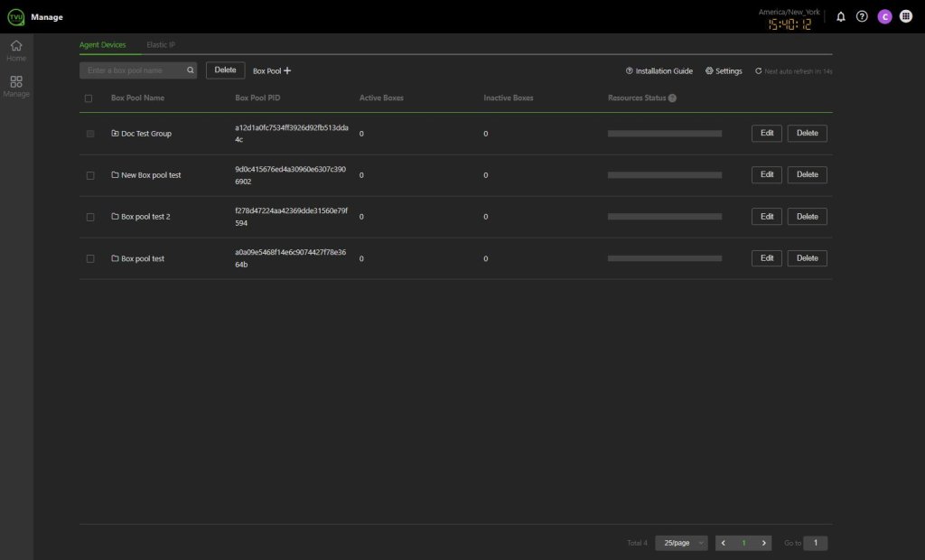
Task: Click the TVU logo icon
Action: [x=16, y=16]
